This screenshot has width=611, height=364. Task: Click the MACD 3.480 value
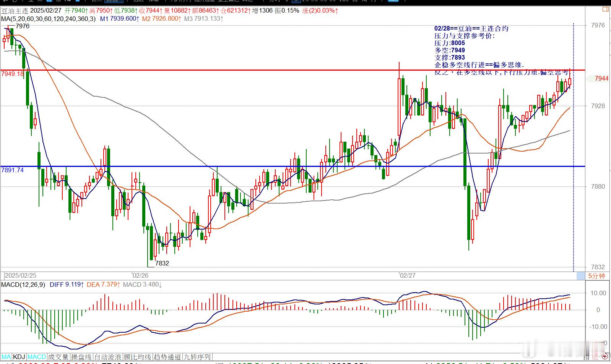[x=142, y=285]
